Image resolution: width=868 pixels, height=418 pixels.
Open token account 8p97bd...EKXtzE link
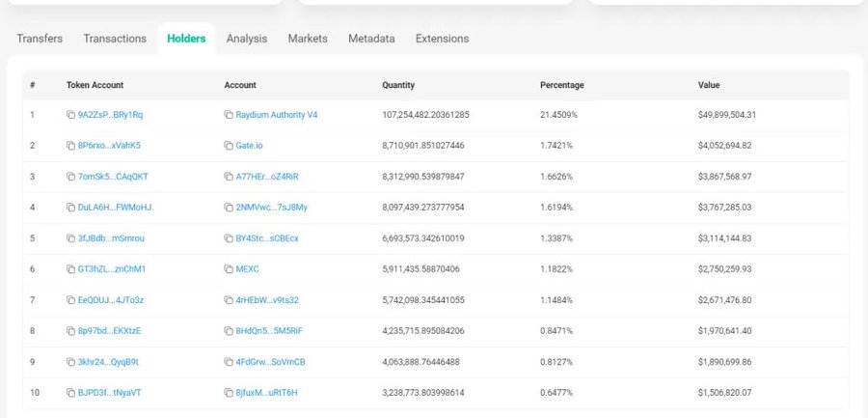pos(109,331)
